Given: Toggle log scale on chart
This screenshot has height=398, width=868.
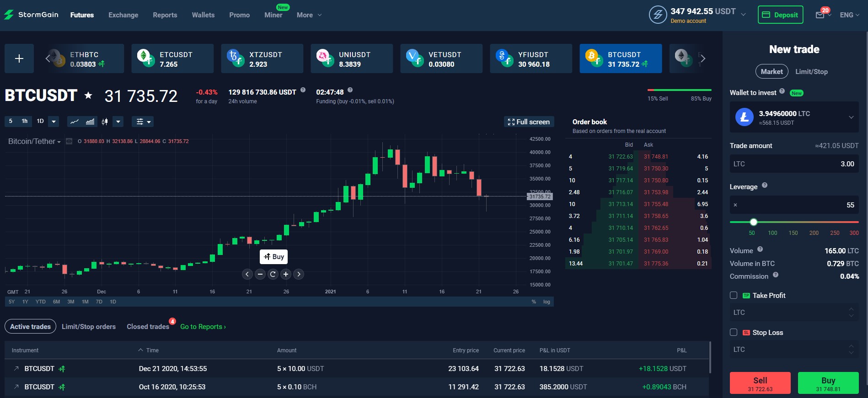Looking at the screenshot, I should (x=547, y=302).
